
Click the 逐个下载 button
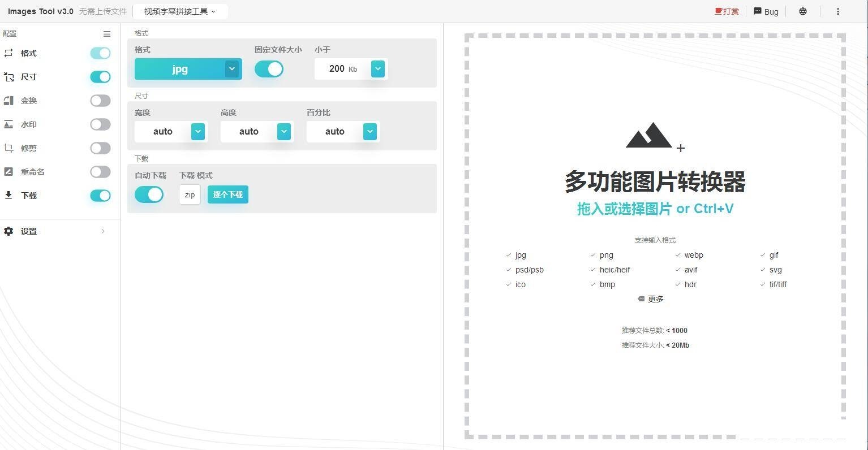(227, 194)
